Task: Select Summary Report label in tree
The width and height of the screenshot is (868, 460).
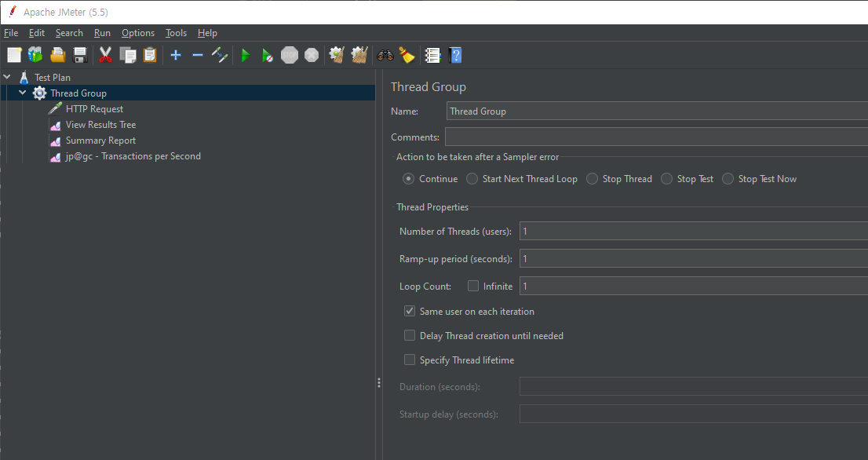Action: [x=100, y=141]
